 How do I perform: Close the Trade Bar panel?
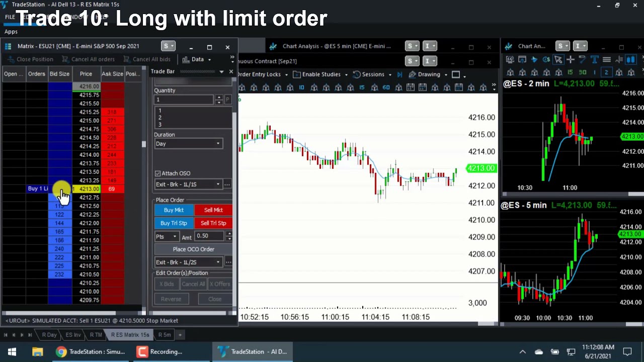point(231,71)
